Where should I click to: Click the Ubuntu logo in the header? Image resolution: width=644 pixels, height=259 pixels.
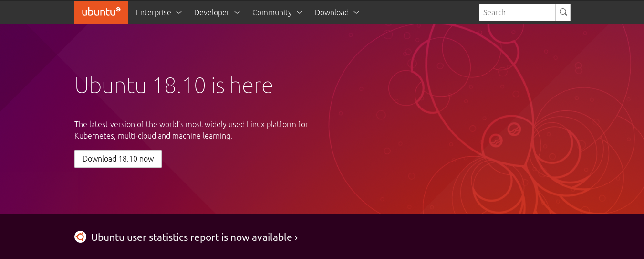tap(101, 12)
